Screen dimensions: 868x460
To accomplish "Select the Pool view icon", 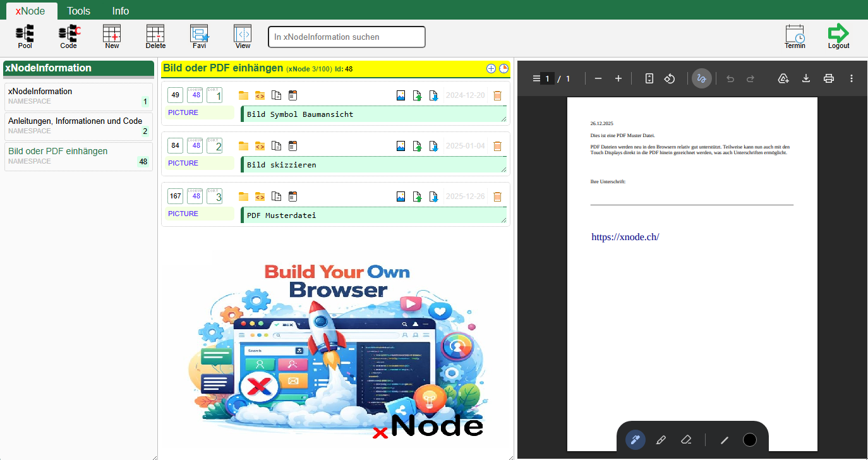I will tap(24, 36).
